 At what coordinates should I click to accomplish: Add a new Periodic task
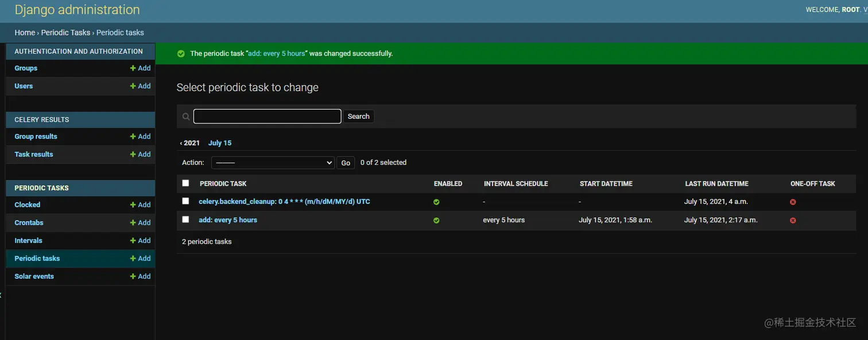pos(140,258)
